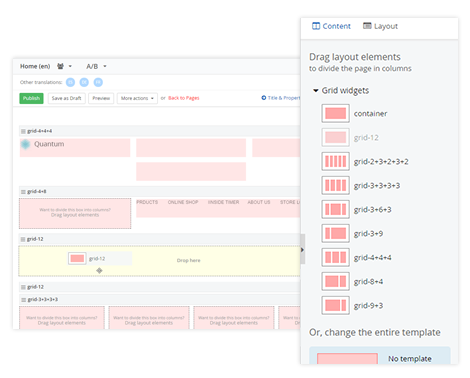
Task: Select the container grid widget icon
Action: pos(335,114)
